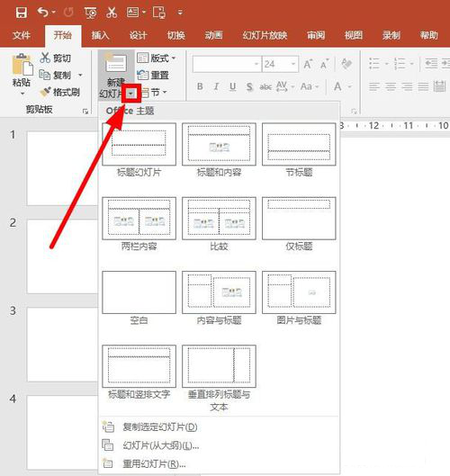The height and width of the screenshot is (476, 450).
Task: Open the 录制 tab
Action: click(391, 35)
